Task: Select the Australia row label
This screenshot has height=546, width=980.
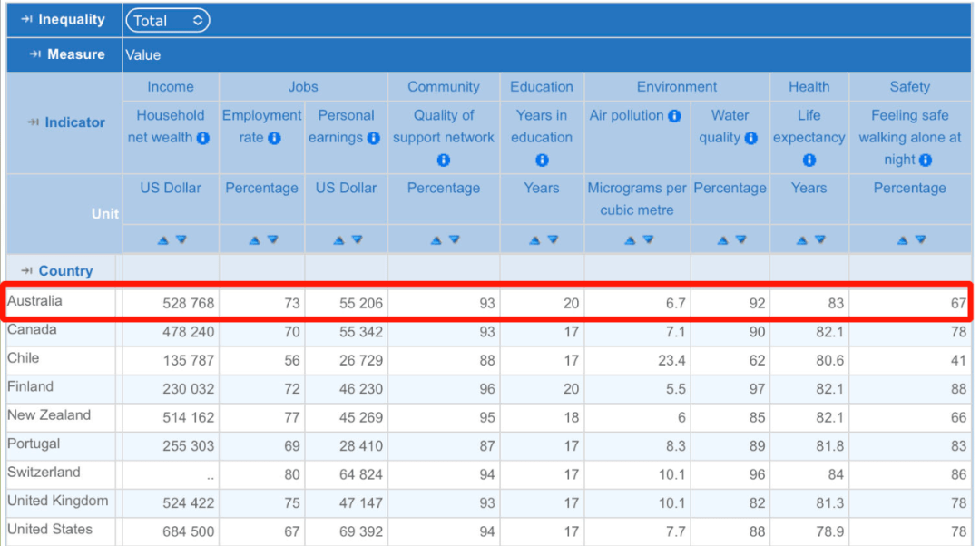Action: [34, 301]
